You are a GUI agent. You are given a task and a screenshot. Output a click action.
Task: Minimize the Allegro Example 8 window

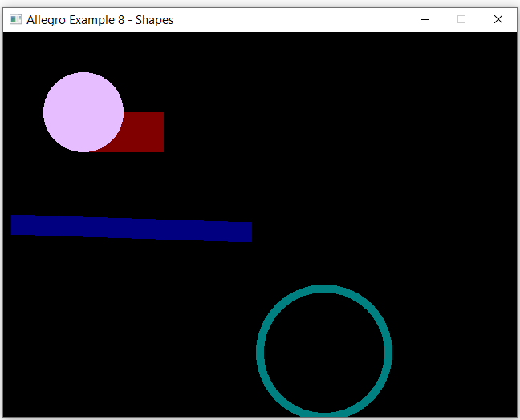(425, 20)
